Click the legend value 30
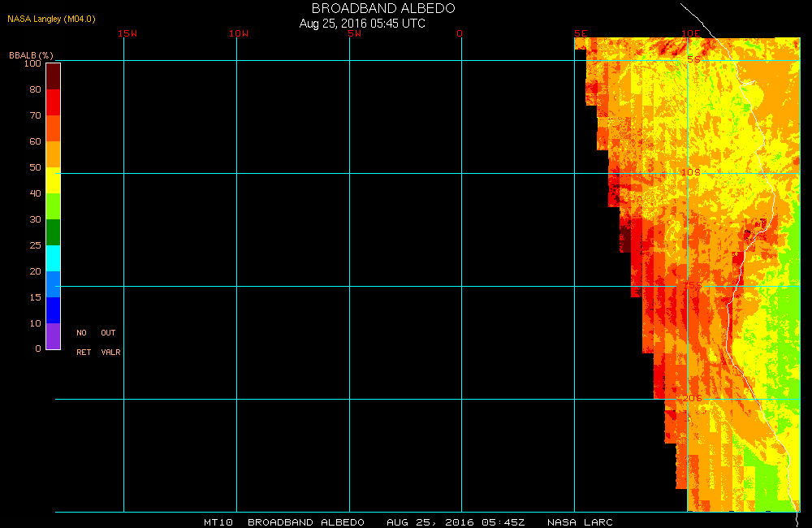 coord(35,219)
